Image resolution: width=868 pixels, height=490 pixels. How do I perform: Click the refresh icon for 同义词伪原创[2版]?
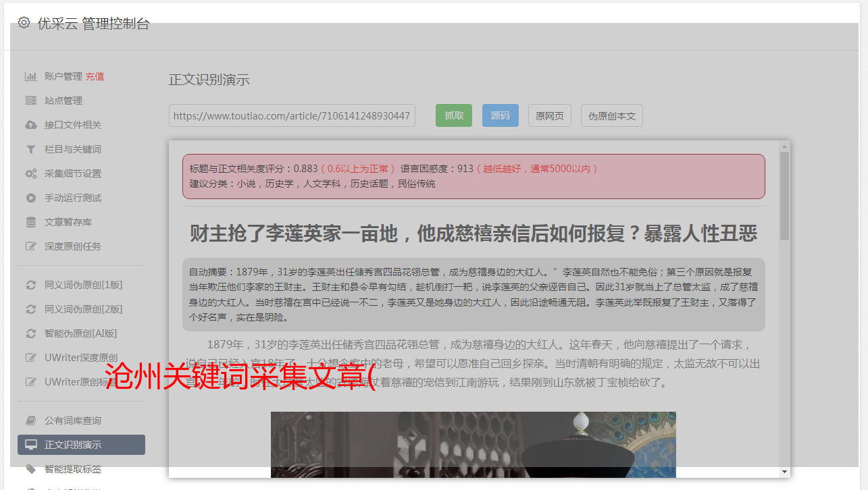pos(31,309)
